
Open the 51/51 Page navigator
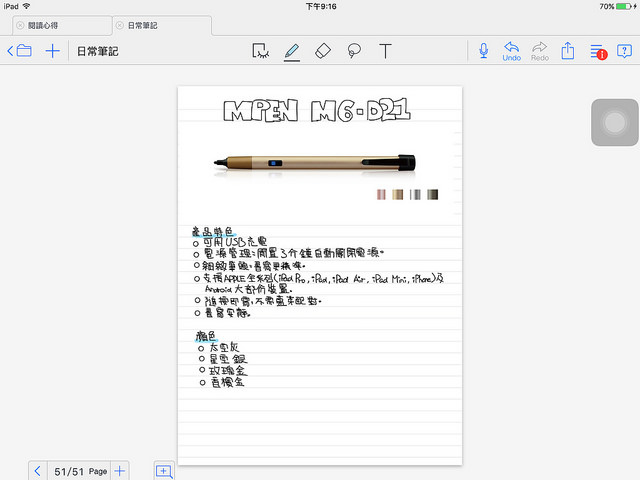[80, 471]
